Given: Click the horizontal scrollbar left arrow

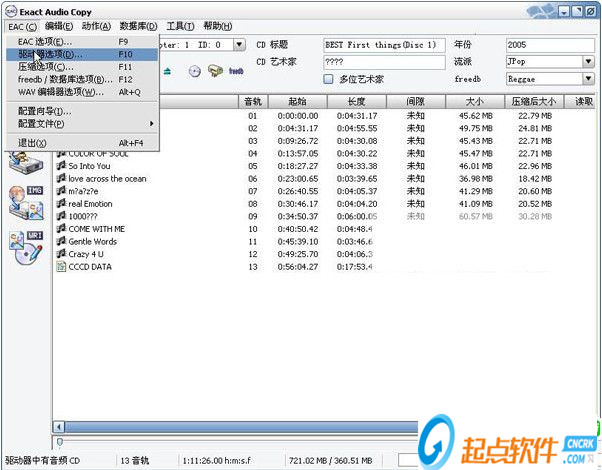Looking at the screenshot, I should (x=58, y=427).
